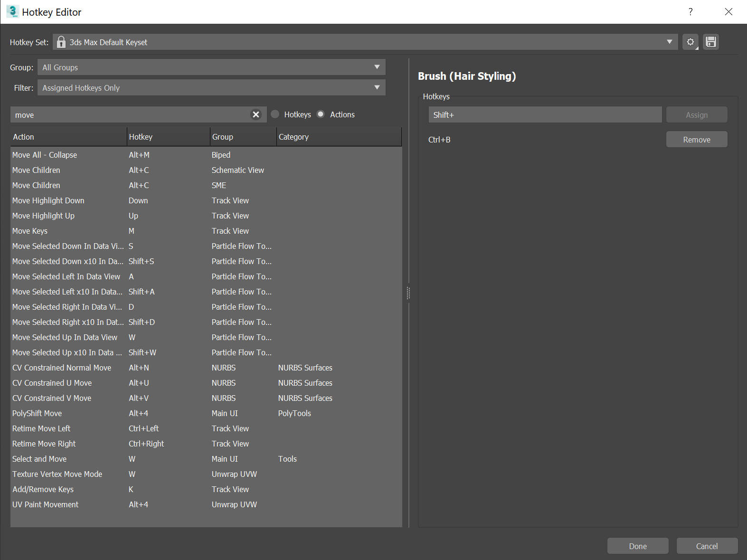Image resolution: width=747 pixels, height=560 pixels.
Task: Select the Retime Move Left action
Action: coord(206,428)
